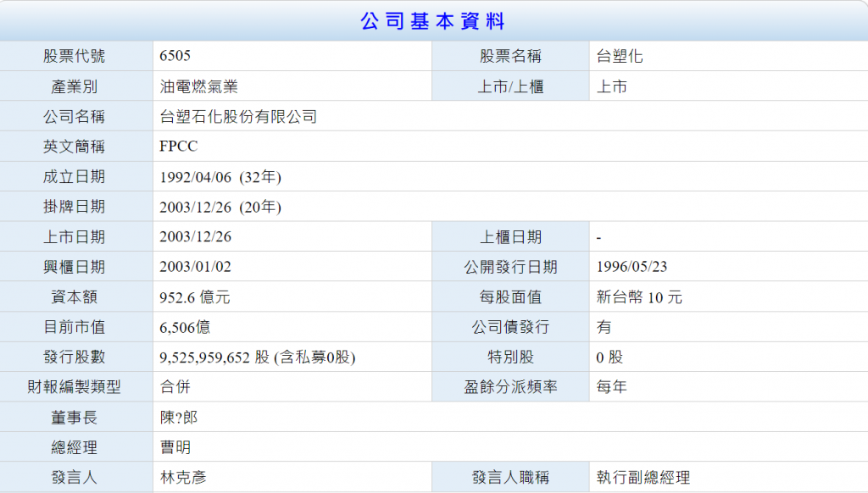This screenshot has width=868, height=493.
Task: Select the stock name 台塑化
Action: pos(620,57)
